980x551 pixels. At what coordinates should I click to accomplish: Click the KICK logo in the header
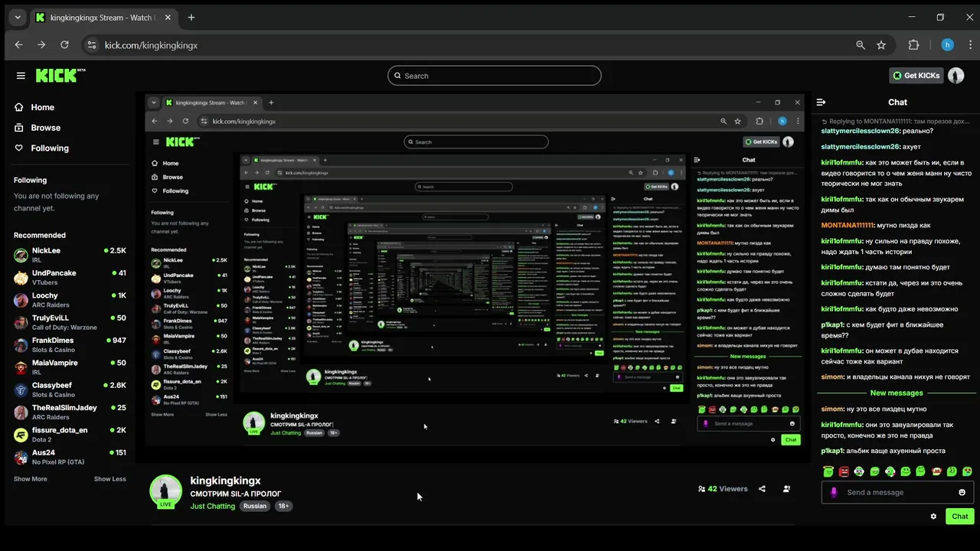click(60, 76)
